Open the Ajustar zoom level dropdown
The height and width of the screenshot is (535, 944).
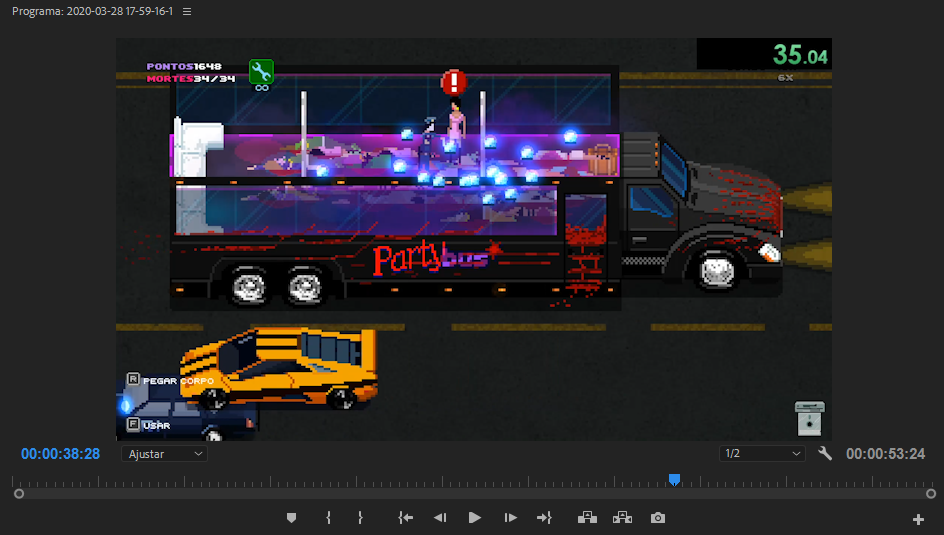[164, 454]
